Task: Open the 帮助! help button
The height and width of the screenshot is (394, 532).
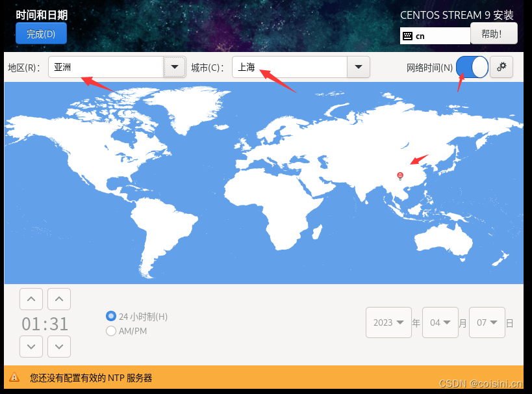Action: pyautogui.click(x=494, y=34)
